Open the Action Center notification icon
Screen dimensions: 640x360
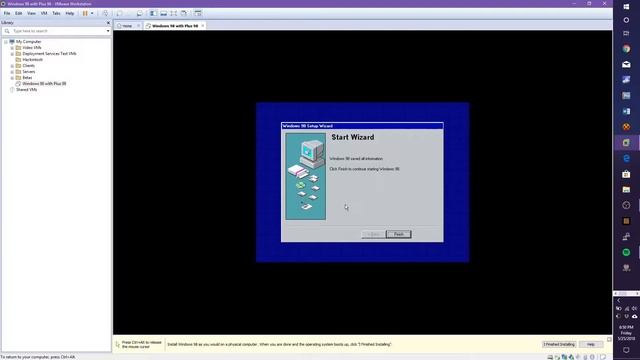tap(627, 350)
